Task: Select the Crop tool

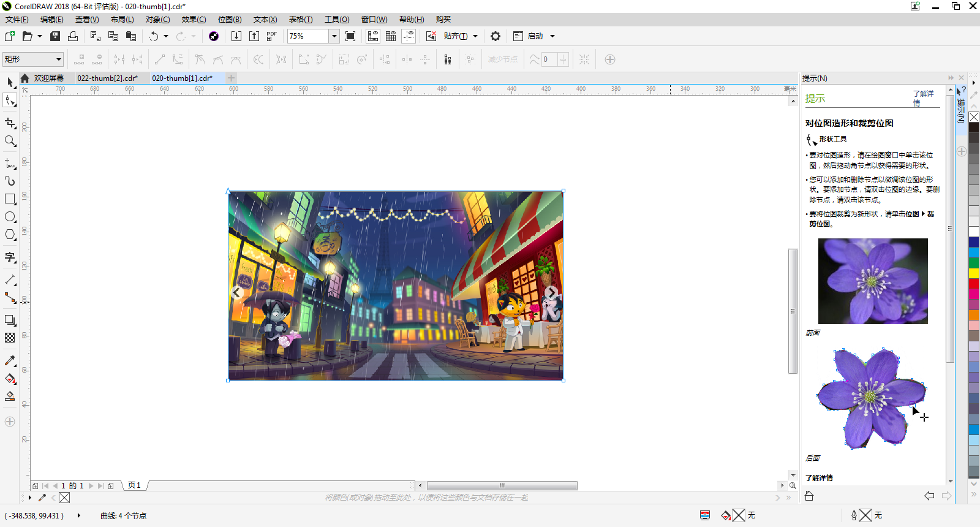Action: [x=10, y=123]
